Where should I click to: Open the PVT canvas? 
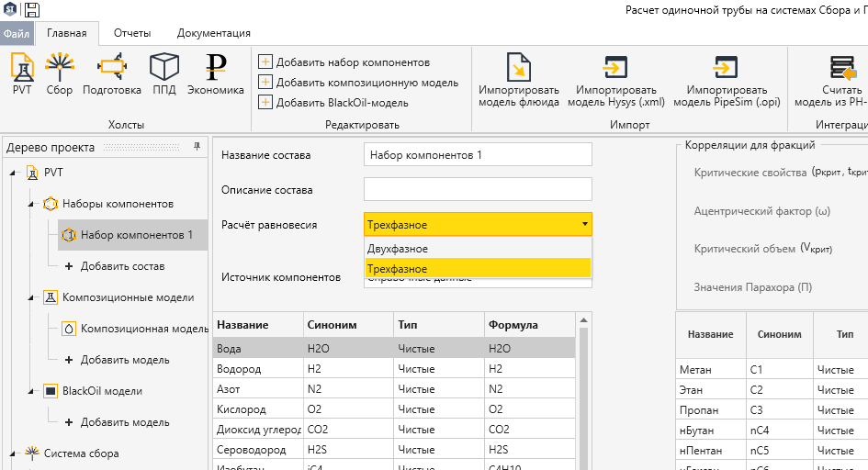coord(22,74)
